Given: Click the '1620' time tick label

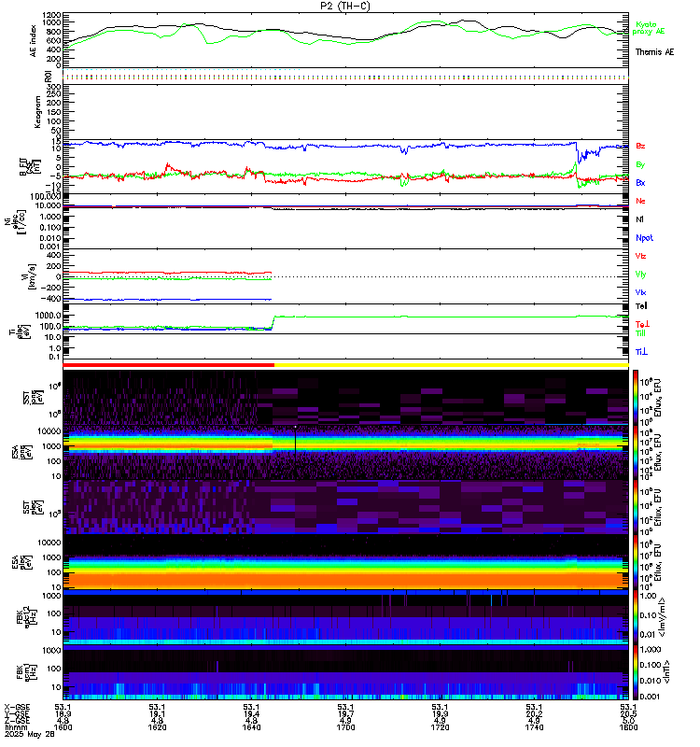Looking at the screenshot, I should tap(157, 727).
